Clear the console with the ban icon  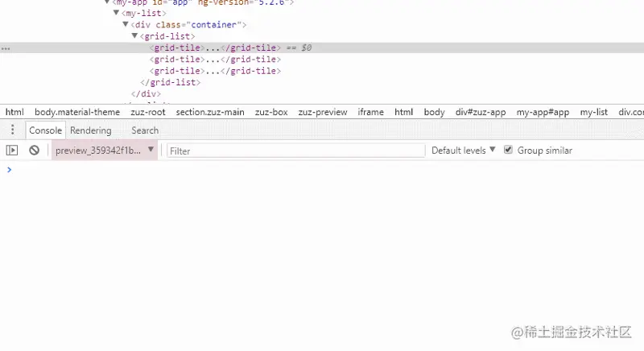click(x=34, y=151)
